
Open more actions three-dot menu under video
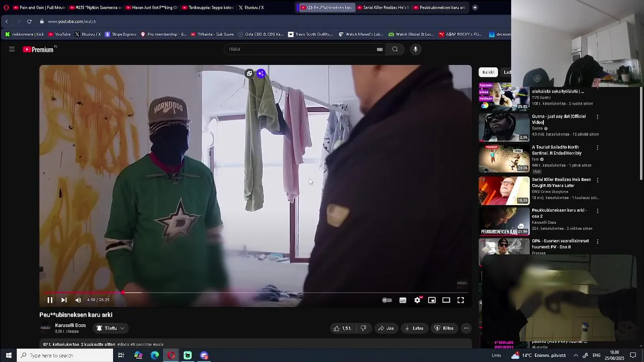(x=466, y=328)
